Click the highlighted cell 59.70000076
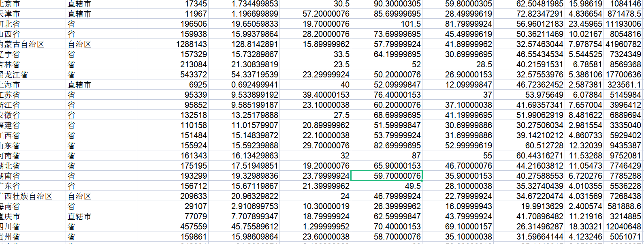This screenshot has height=244, width=644. coord(386,176)
